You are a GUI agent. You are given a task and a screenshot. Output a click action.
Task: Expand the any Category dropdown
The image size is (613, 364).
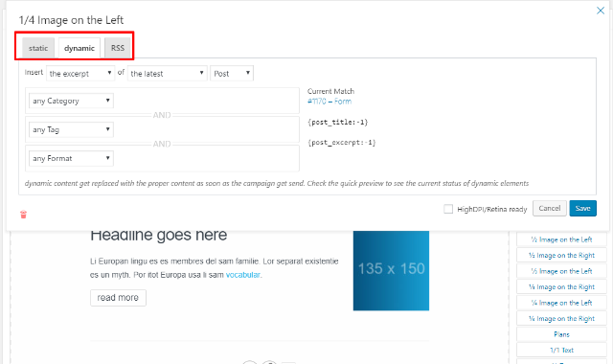[71, 101]
